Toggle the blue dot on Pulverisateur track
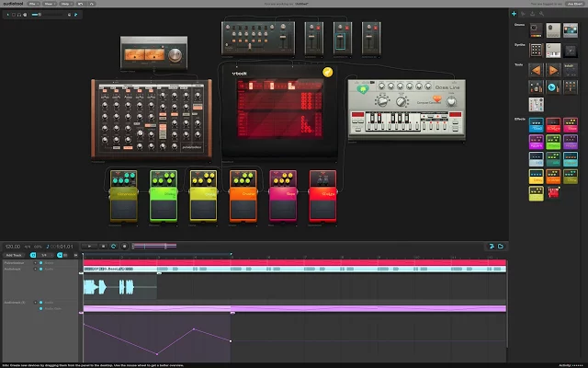 point(40,263)
